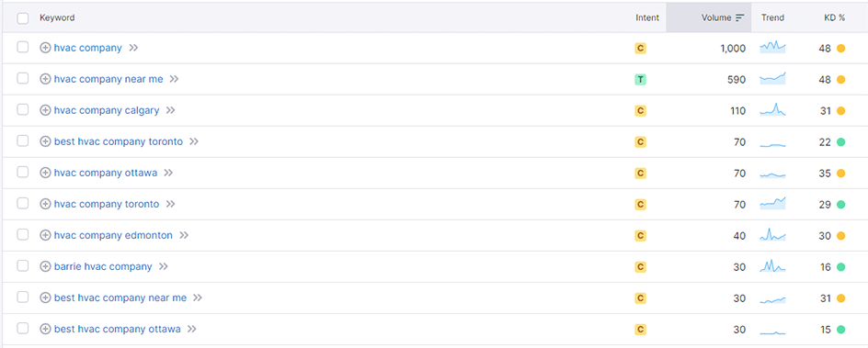Image resolution: width=868 pixels, height=348 pixels.
Task: Toggle the select-all checkbox in header
Action: pyautogui.click(x=23, y=18)
